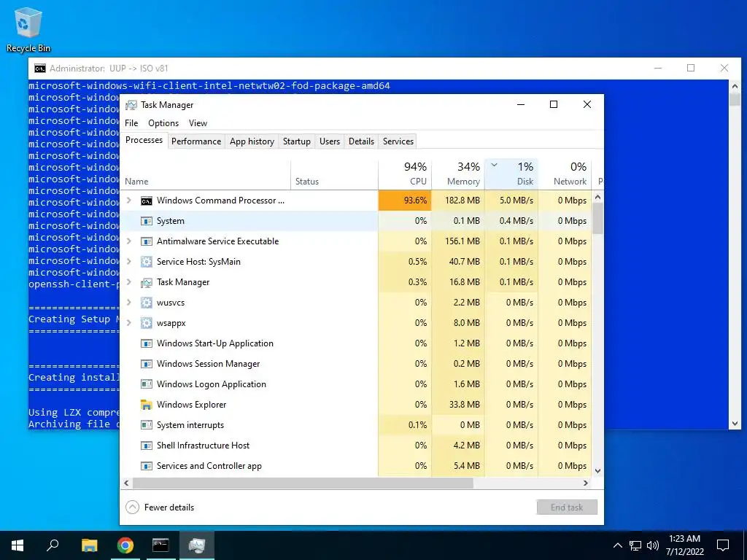Click Command Prompt window scroll-down arrow

tap(734, 424)
